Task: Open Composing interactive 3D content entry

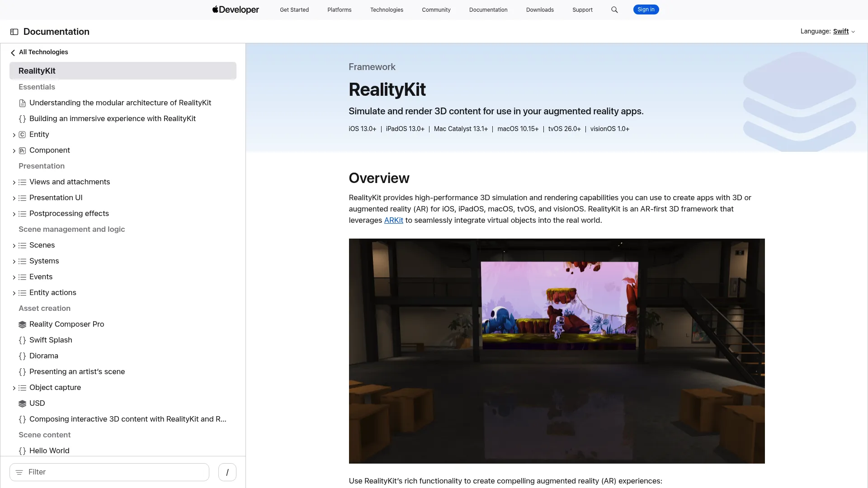Action: pyautogui.click(x=128, y=419)
